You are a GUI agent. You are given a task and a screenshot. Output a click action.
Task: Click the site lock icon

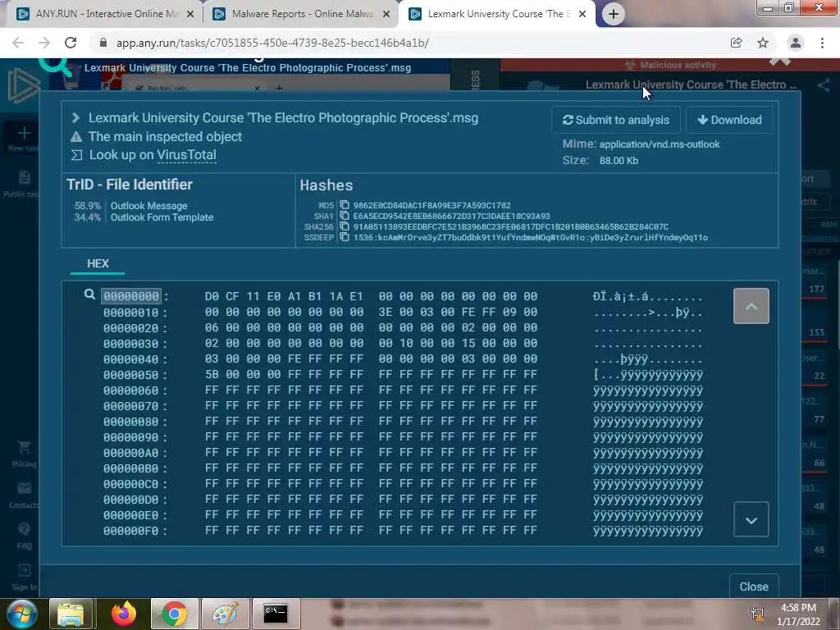coord(103,43)
